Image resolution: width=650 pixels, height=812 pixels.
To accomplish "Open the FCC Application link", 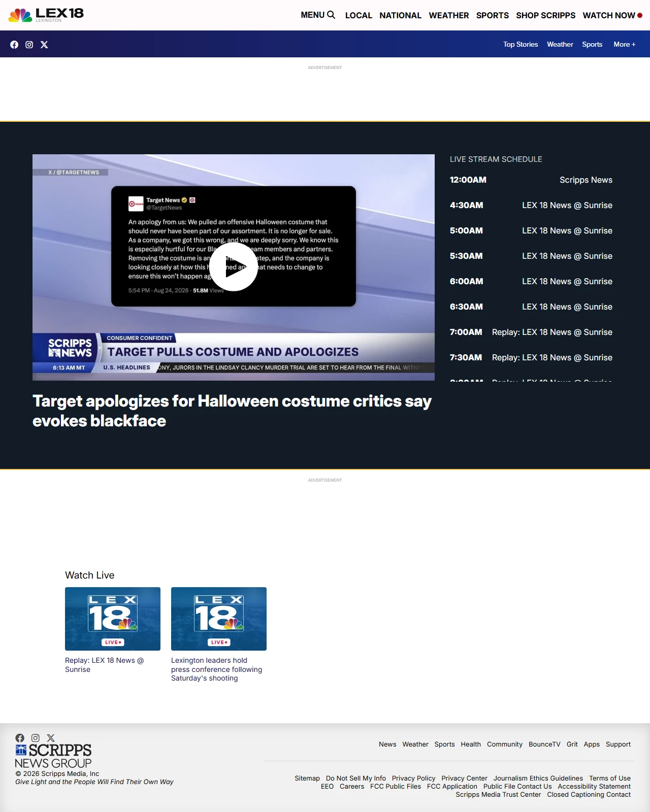I will (452, 786).
